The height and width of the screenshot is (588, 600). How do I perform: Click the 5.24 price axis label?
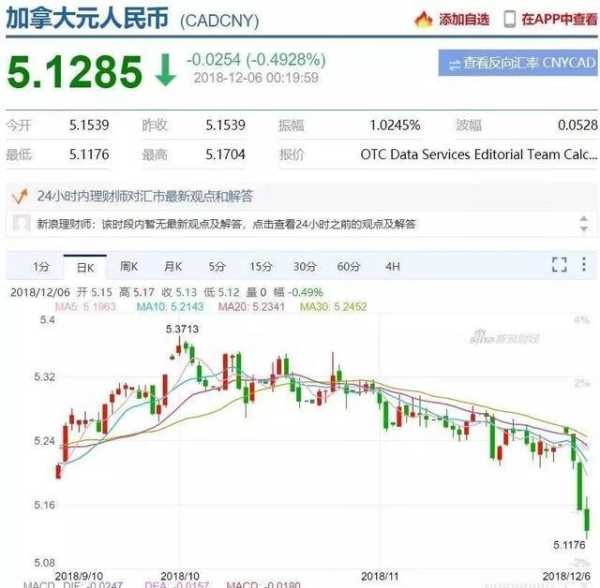tap(44, 441)
